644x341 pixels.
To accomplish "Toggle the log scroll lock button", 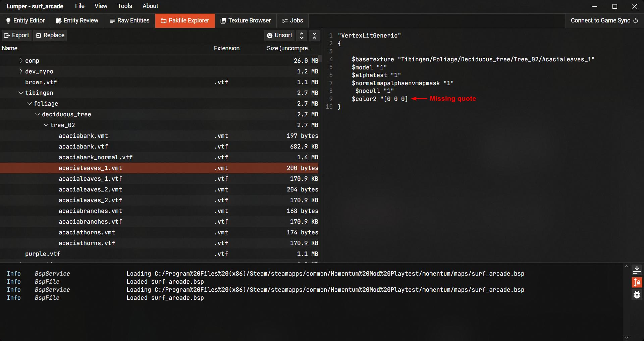I will [637, 282].
